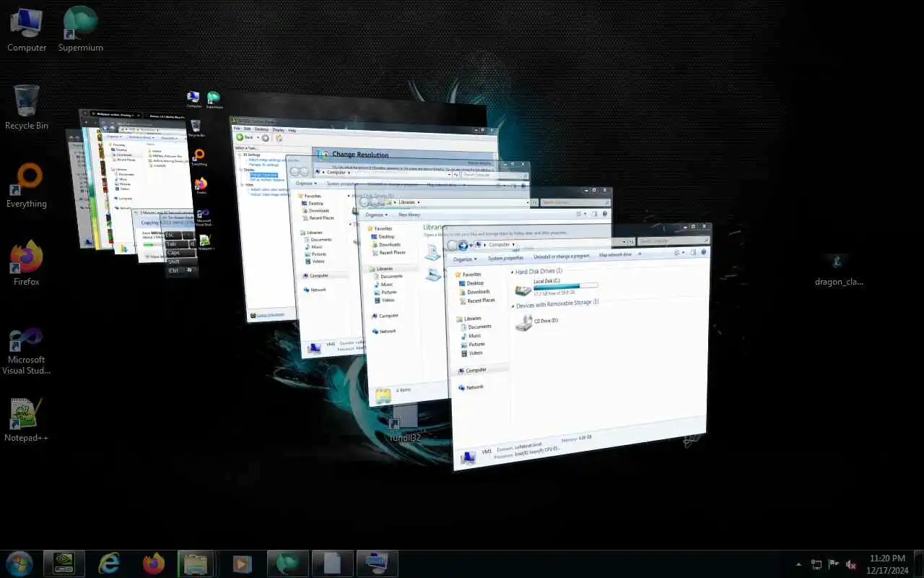Open help icon in front Computer window

pyautogui.click(x=702, y=252)
